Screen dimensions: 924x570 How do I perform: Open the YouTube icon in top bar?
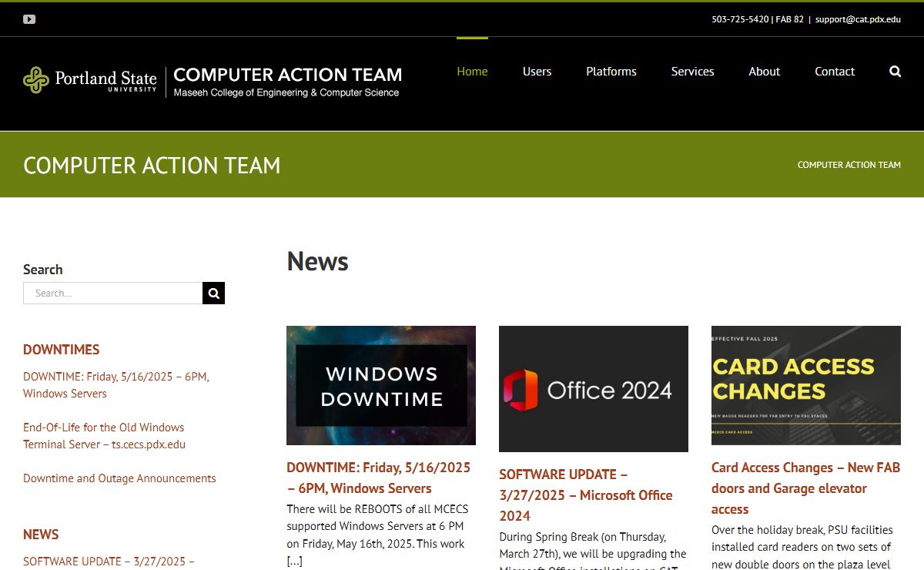(29, 19)
